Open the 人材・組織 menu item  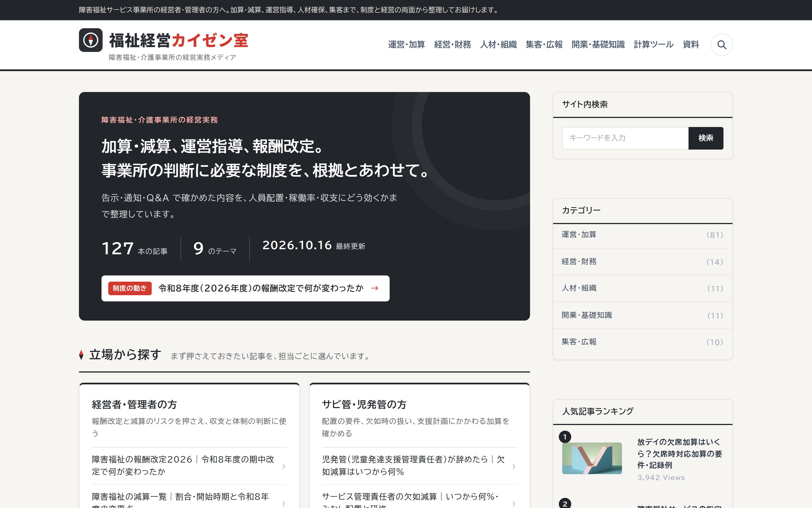[498, 45]
